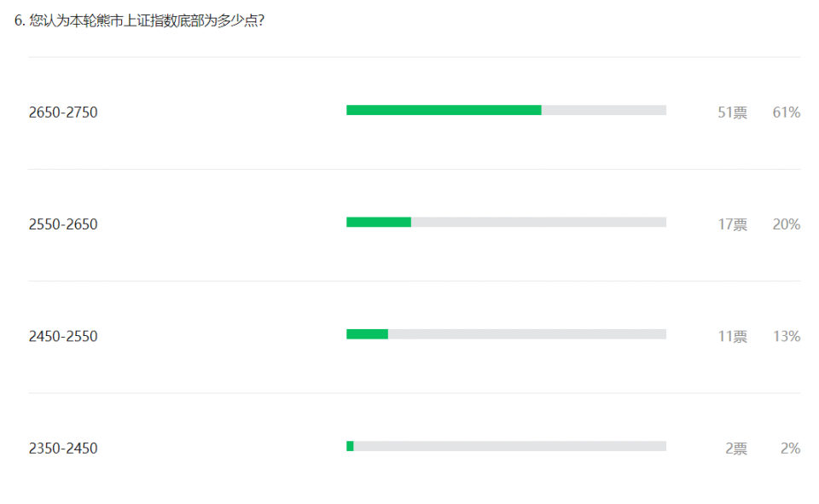The height and width of the screenshot is (504, 819).
Task: Click the green bar for 2450-2550
Action: coord(367,334)
